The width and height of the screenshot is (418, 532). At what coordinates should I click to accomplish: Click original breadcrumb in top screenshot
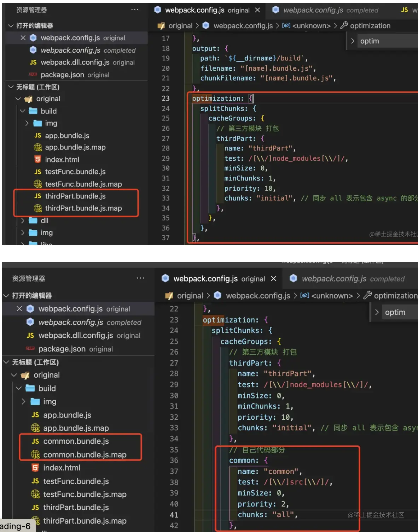[x=180, y=26]
